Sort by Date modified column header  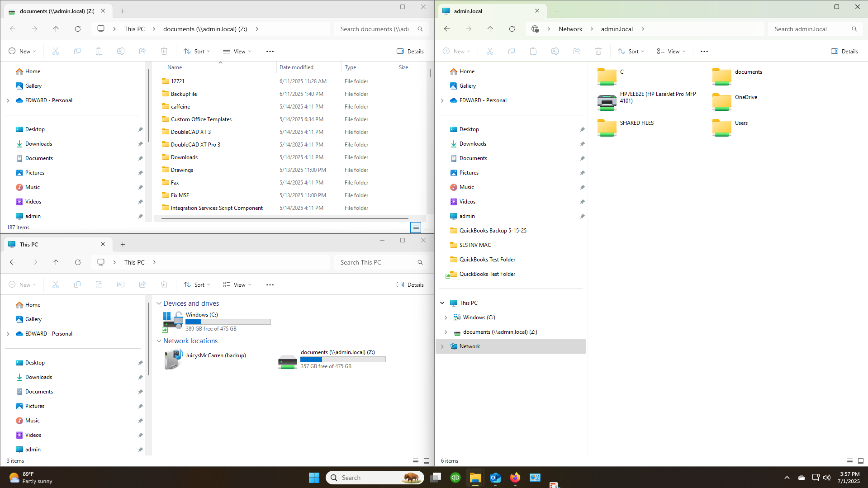(x=308, y=67)
